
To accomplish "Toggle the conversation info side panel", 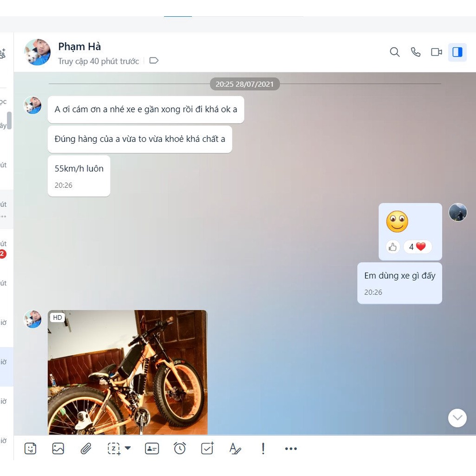I will [x=457, y=52].
